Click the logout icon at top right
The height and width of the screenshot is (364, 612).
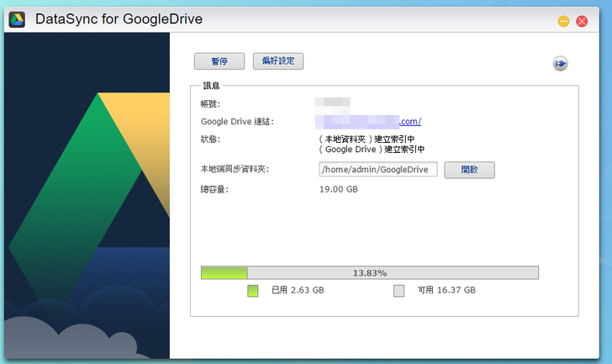(560, 64)
